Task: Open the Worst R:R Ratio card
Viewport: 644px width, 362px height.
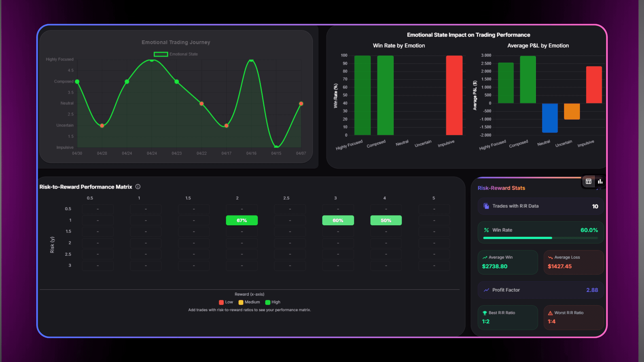Action: point(574,318)
